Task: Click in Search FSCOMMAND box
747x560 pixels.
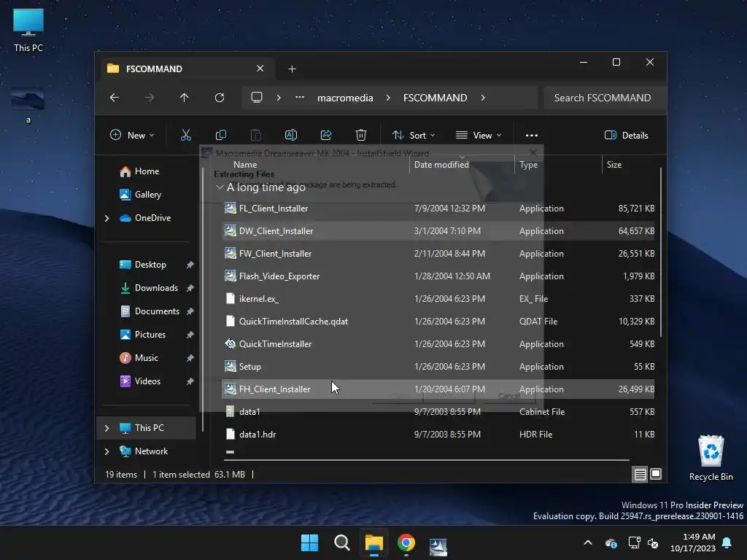Action: pyautogui.click(x=604, y=98)
